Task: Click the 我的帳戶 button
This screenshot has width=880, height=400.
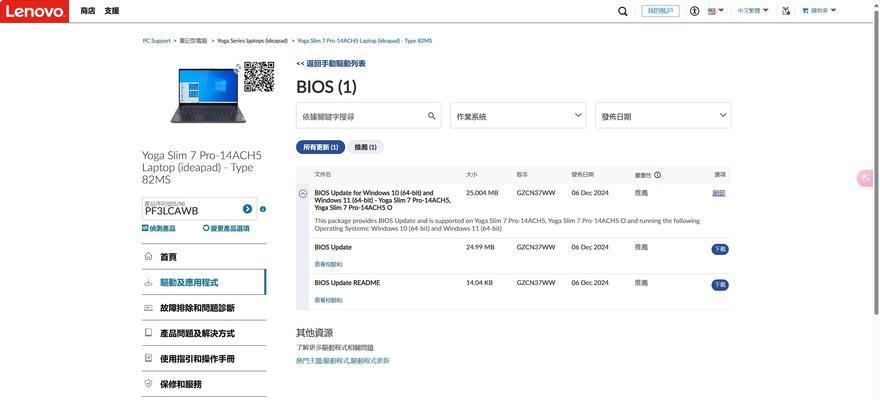Action: (660, 11)
